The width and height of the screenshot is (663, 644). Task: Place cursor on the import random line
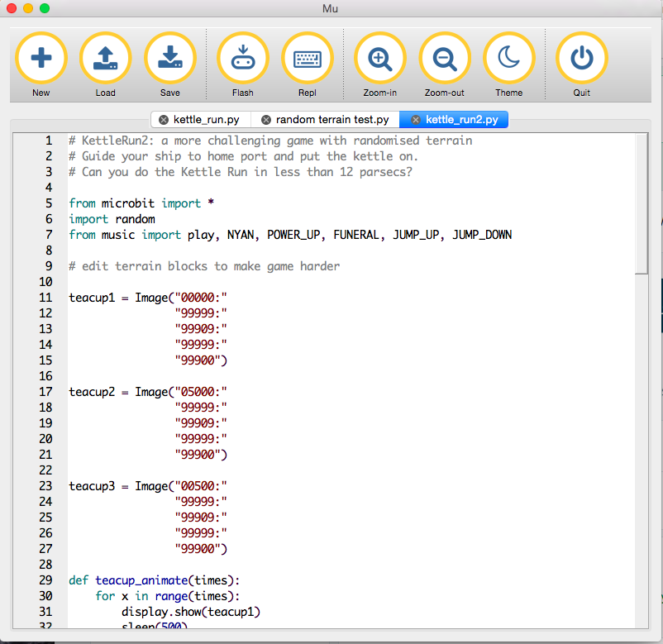pos(112,219)
